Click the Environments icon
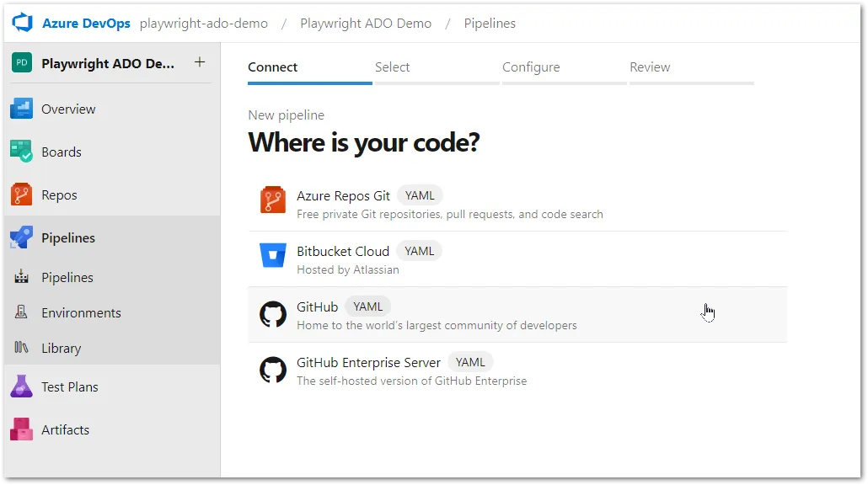Viewport: 868px width, 485px height. pos(21,312)
